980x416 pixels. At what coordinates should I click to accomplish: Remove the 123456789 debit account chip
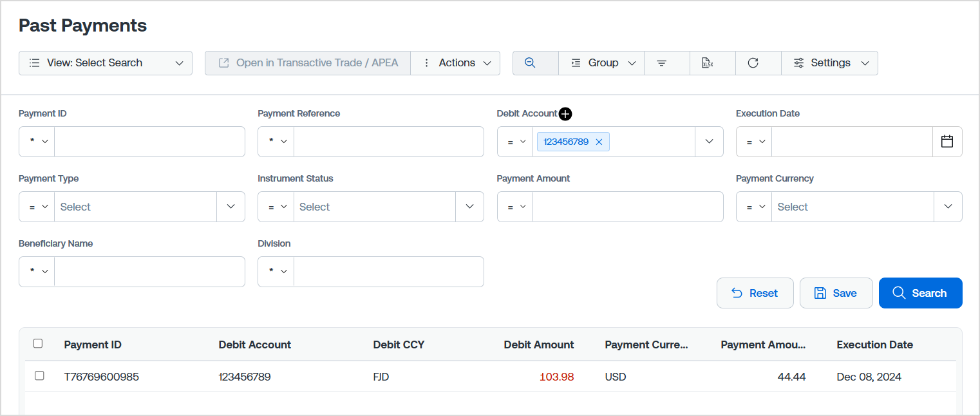599,142
